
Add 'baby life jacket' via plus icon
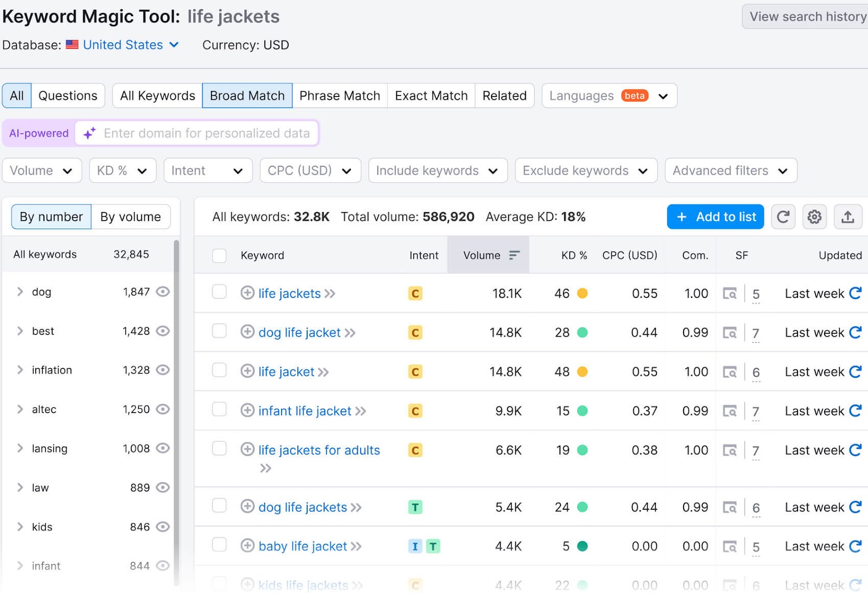[247, 545]
